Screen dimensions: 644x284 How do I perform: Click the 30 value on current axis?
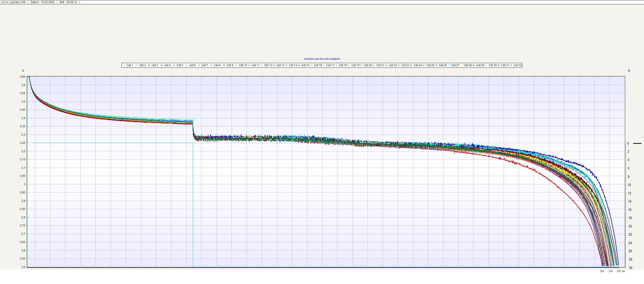point(630,268)
